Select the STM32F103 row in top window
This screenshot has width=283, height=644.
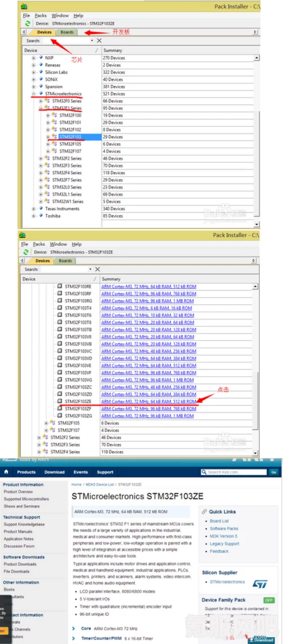(70, 137)
